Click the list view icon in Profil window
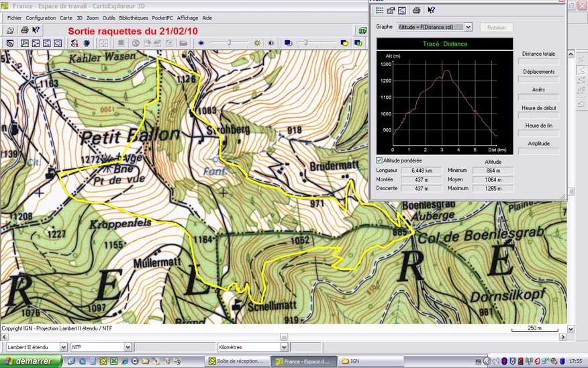 [379, 10]
